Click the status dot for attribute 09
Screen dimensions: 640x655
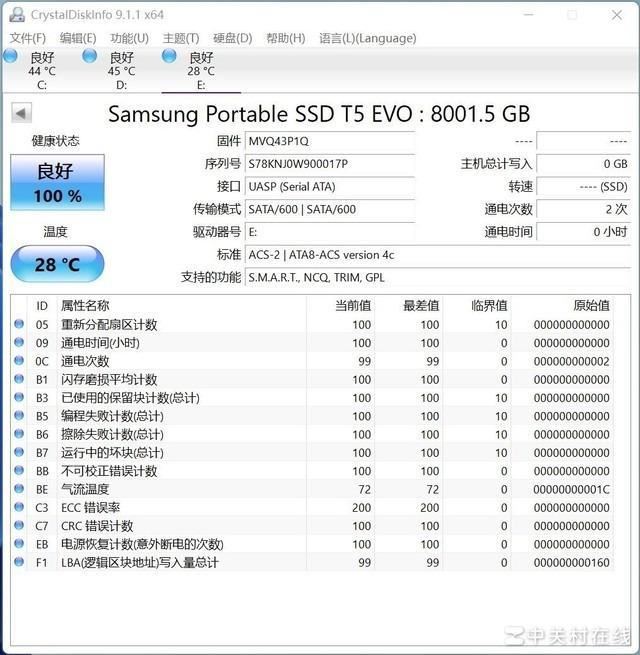pos(19,342)
